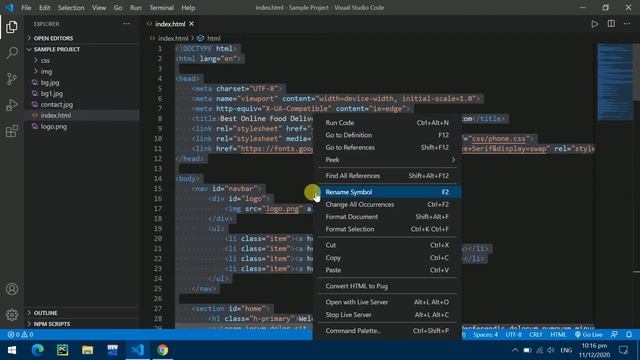The image size is (640, 360).
Task: Select Find All References
Action: click(387, 176)
